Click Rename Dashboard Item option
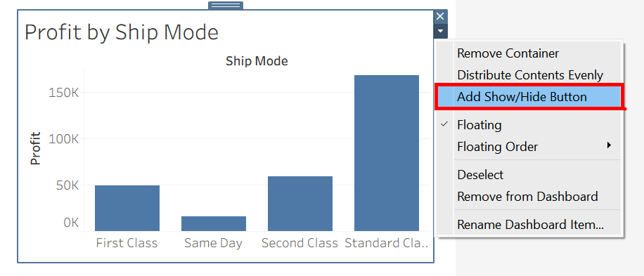The height and width of the screenshot is (276, 644). coord(529,225)
